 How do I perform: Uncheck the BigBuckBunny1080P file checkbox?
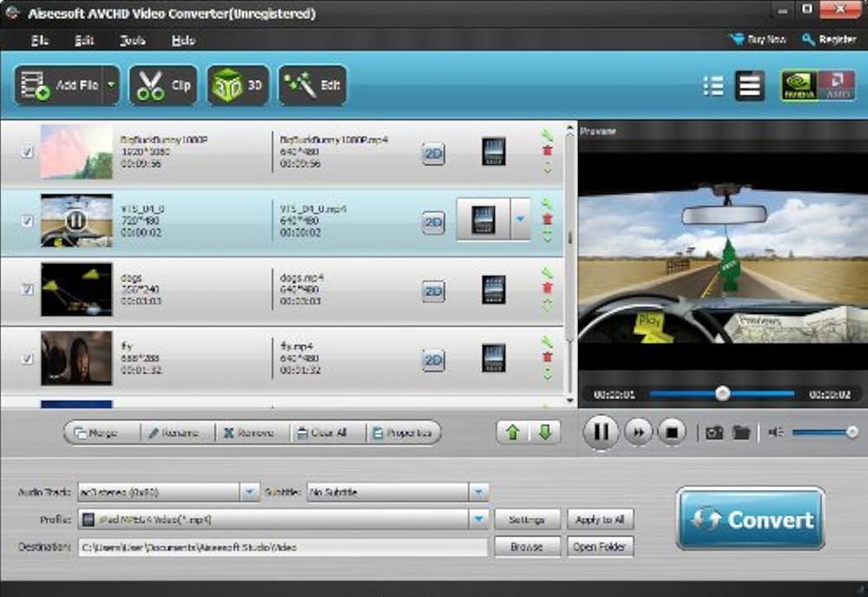tap(27, 152)
